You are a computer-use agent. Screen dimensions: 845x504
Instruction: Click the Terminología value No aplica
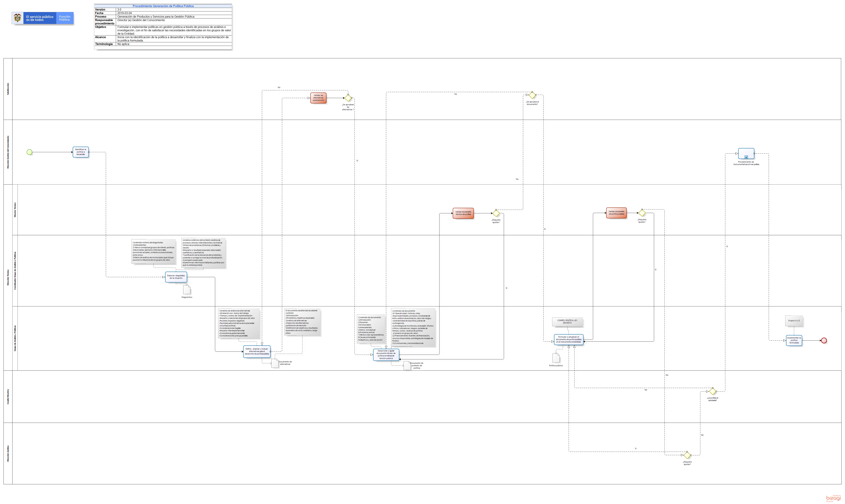tap(123, 44)
